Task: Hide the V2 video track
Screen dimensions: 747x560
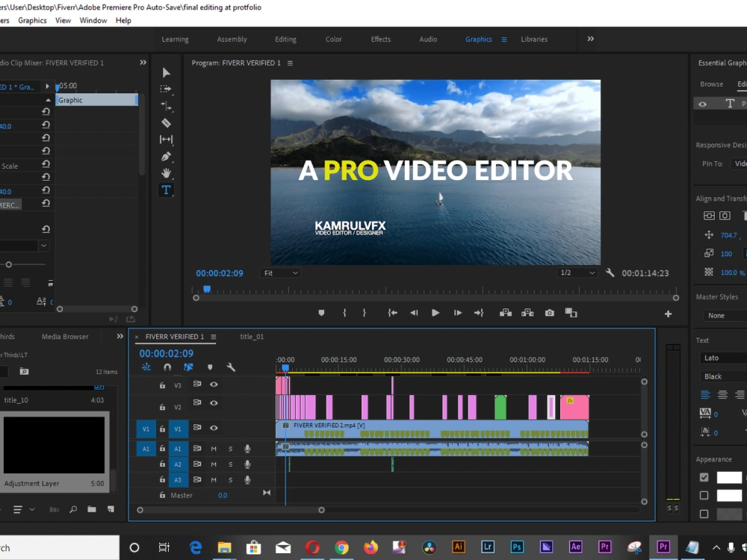Action: click(x=214, y=403)
